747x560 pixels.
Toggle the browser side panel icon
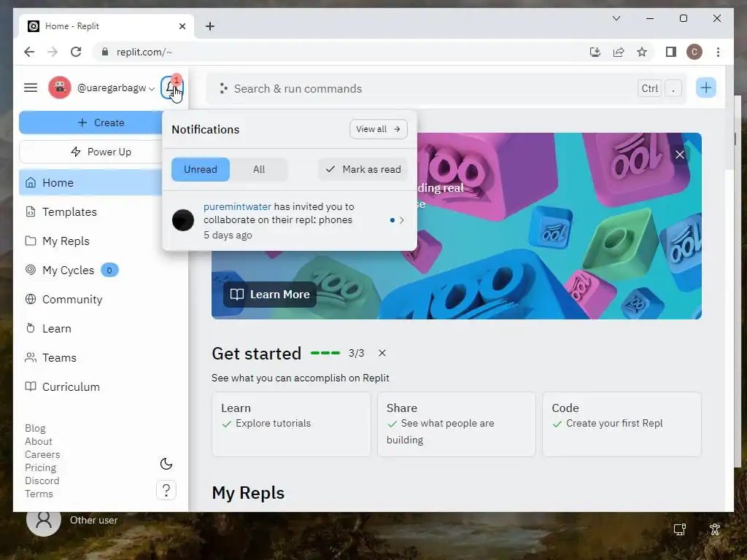tap(671, 52)
